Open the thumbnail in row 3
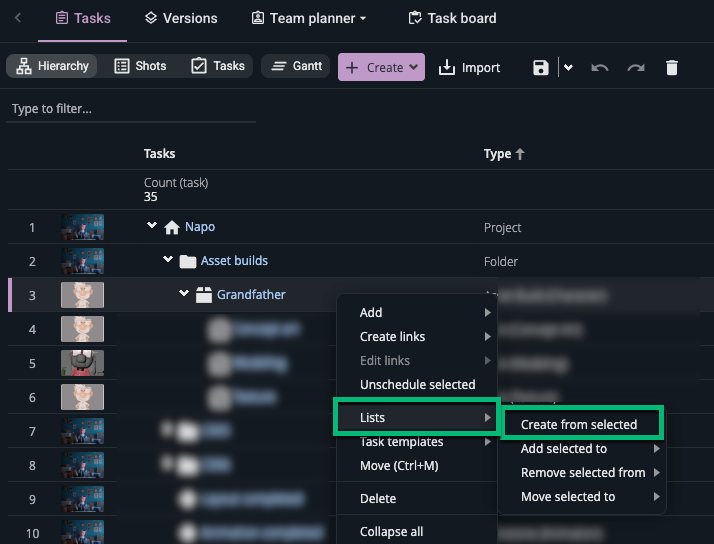Image resolution: width=714 pixels, height=544 pixels. (82, 295)
